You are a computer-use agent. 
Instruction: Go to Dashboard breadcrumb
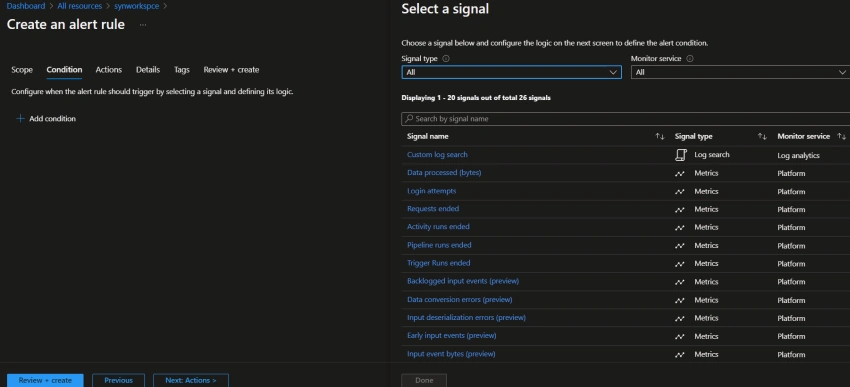coord(25,7)
